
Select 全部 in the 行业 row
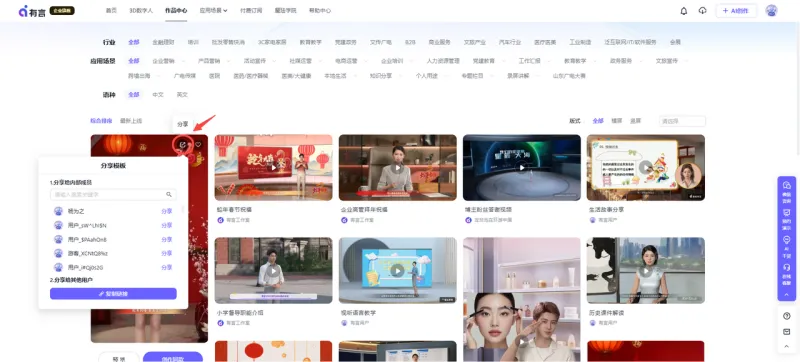134,42
